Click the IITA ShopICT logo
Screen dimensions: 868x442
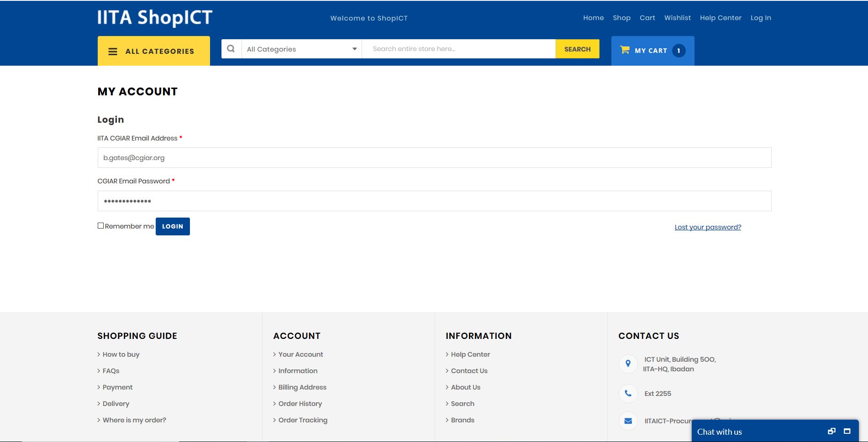155,18
